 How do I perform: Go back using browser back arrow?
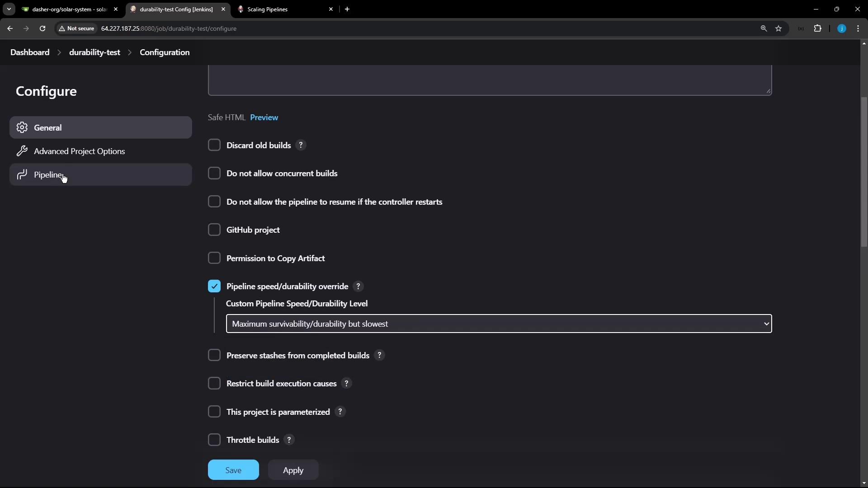coord(10,28)
